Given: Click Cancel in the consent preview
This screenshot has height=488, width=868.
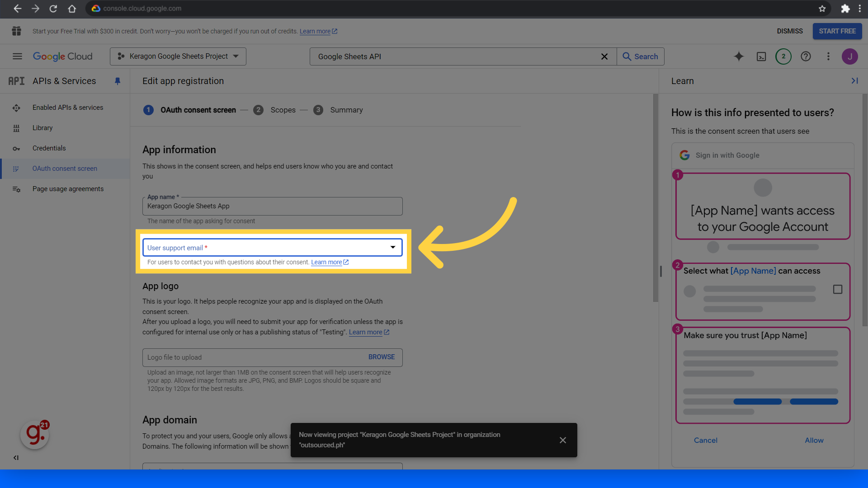Looking at the screenshot, I should click(x=706, y=440).
